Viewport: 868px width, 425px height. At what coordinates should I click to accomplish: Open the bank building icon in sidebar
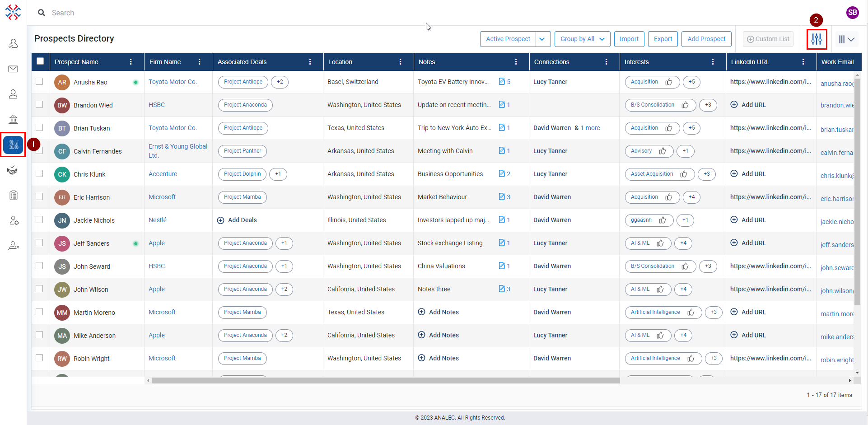tap(13, 119)
